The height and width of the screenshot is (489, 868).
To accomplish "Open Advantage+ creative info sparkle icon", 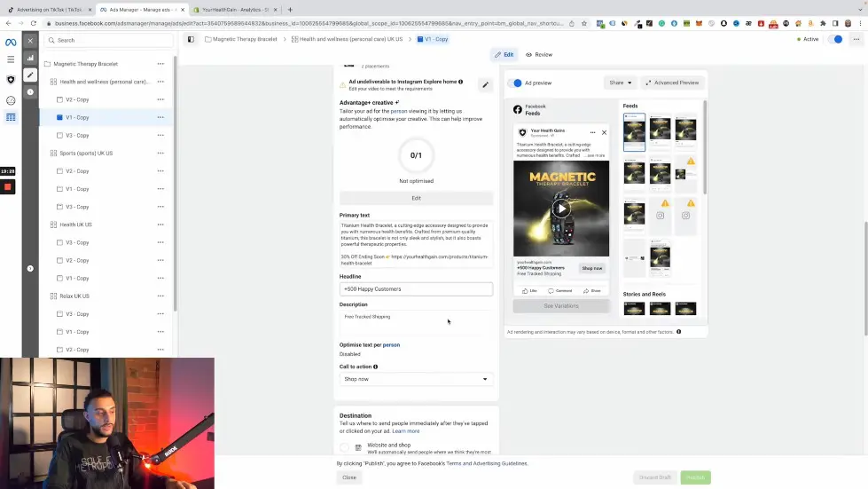I will coord(397,102).
